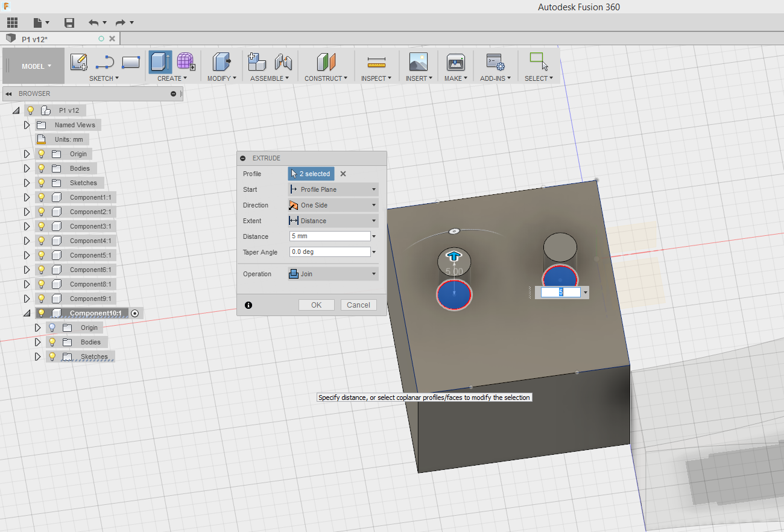Open the CONSTRUCT menu

point(326,78)
